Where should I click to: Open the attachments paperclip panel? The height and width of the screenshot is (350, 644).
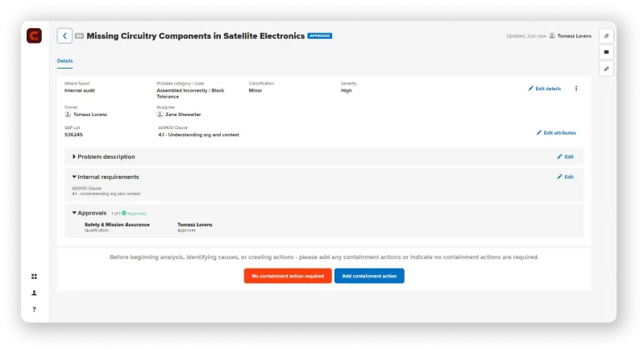(x=606, y=35)
